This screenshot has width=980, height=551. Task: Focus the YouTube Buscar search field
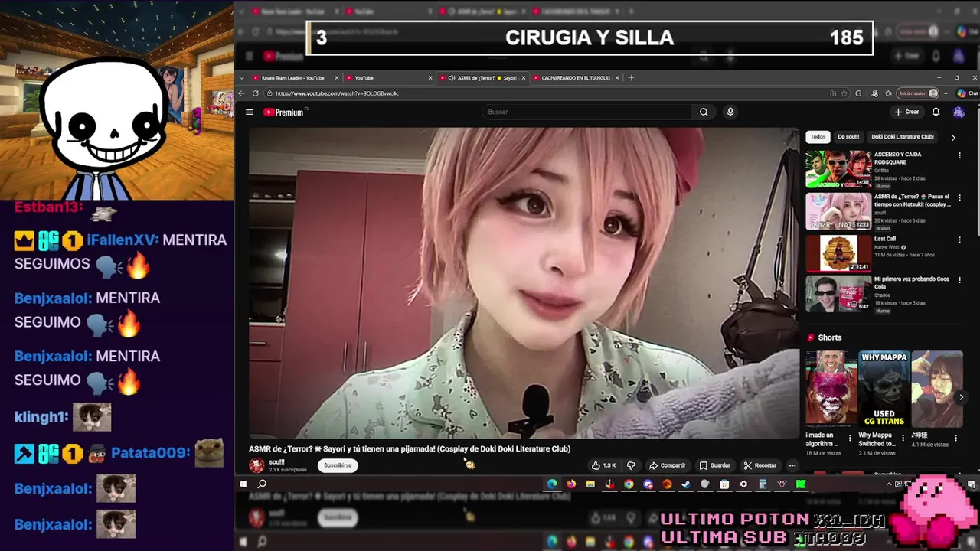pos(586,112)
